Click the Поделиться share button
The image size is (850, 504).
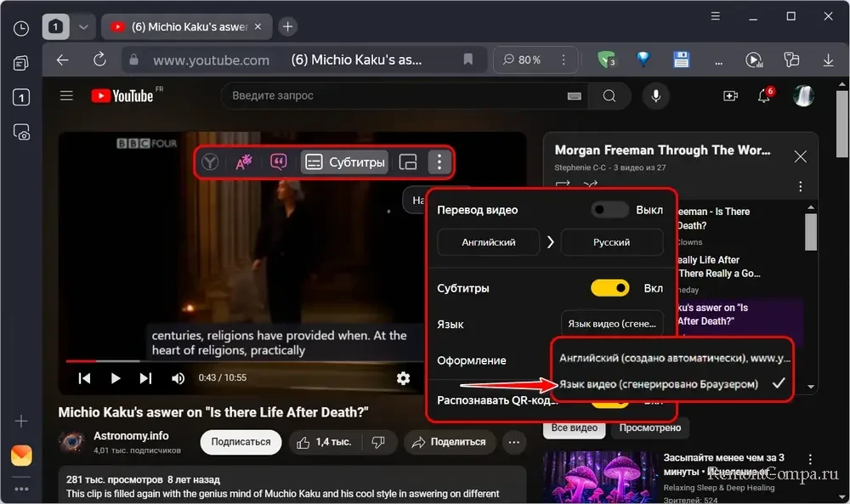tap(450, 442)
